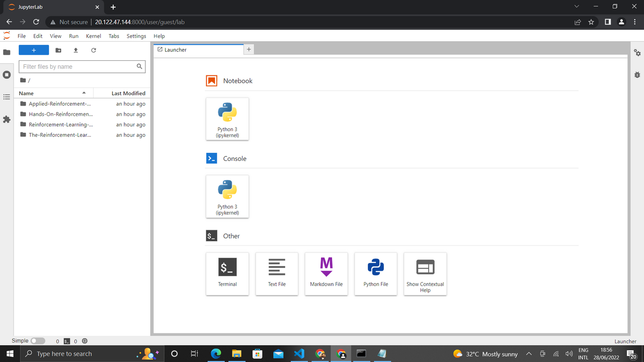The width and height of the screenshot is (644, 362).
Task: Open the File Browser sidebar panel
Action: [7, 52]
